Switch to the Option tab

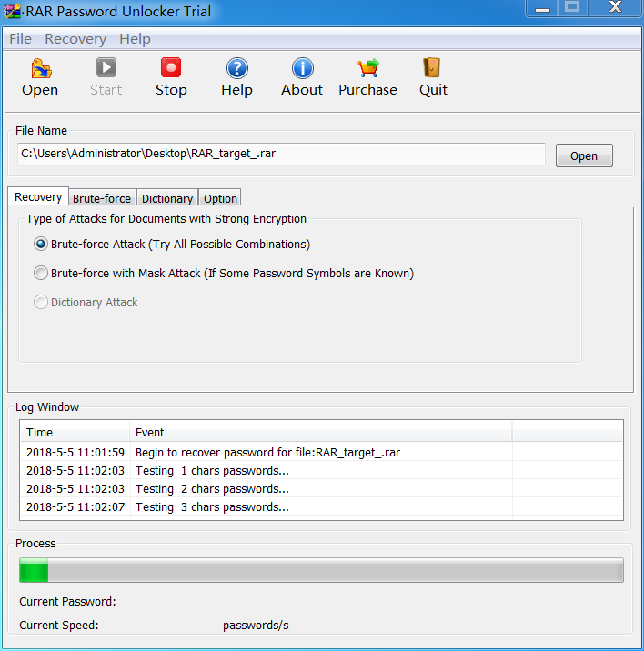tap(220, 198)
